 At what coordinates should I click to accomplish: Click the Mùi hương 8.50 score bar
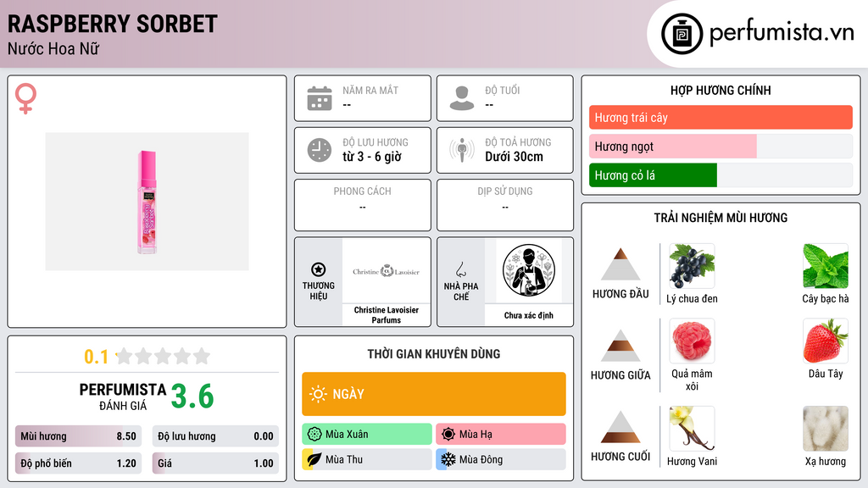pos(79,436)
